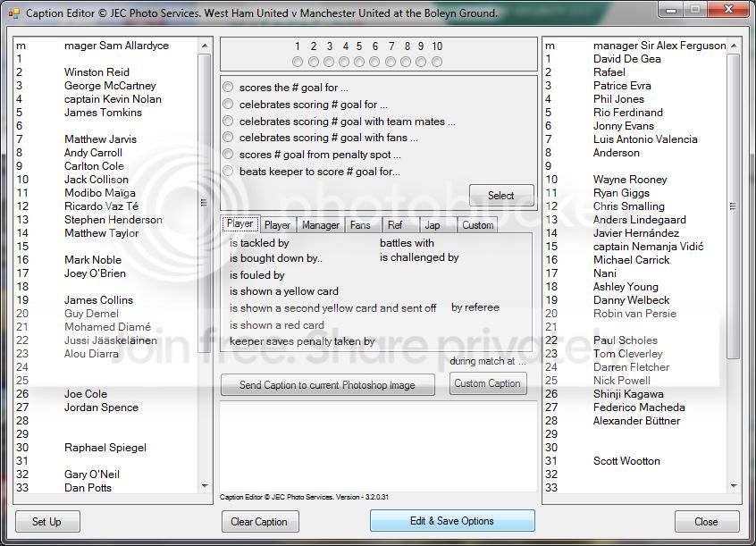Screen dimensions: 756x546
Task: Choose 'scores # goal from penalty spot' option
Action: tap(229, 155)
